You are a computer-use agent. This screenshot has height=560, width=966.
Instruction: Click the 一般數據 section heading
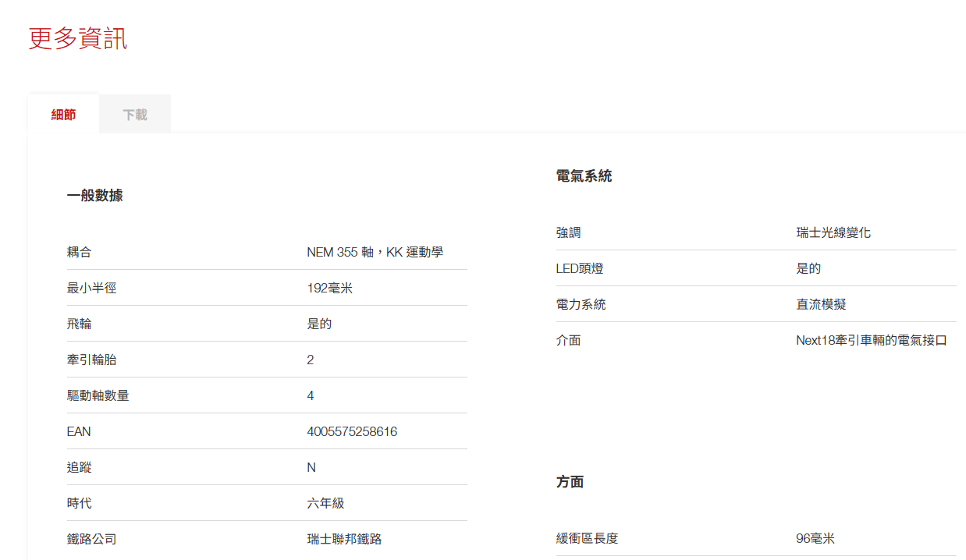94,196
